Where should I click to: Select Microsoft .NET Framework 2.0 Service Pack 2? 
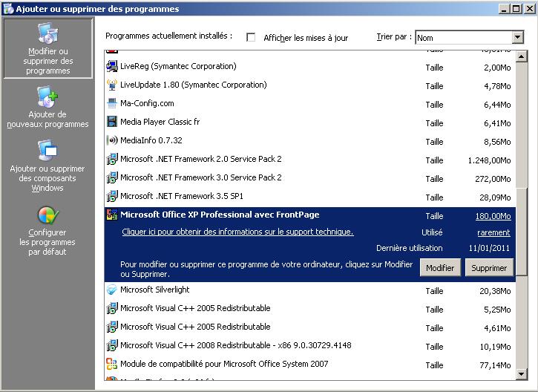(200, 159)
